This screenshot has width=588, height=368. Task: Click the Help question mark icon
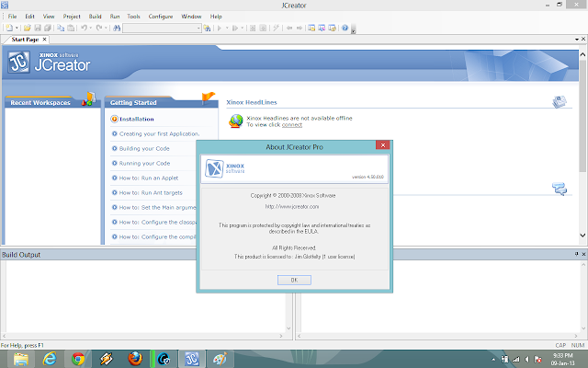[x=345, y=28]
